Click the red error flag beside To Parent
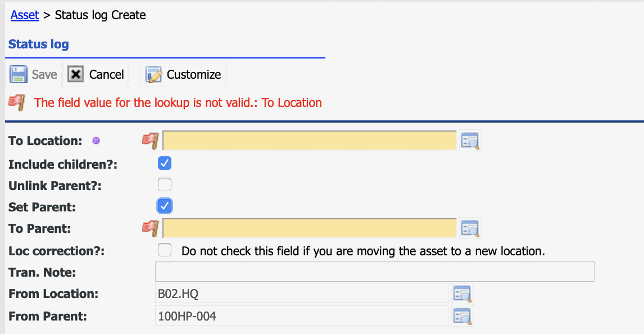 (150, 228)
